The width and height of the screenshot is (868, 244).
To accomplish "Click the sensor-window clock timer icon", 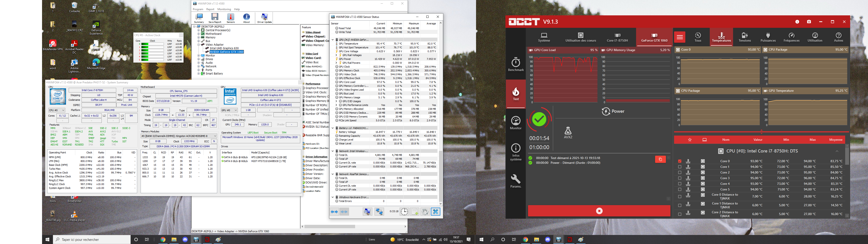I will coord(404,212).
